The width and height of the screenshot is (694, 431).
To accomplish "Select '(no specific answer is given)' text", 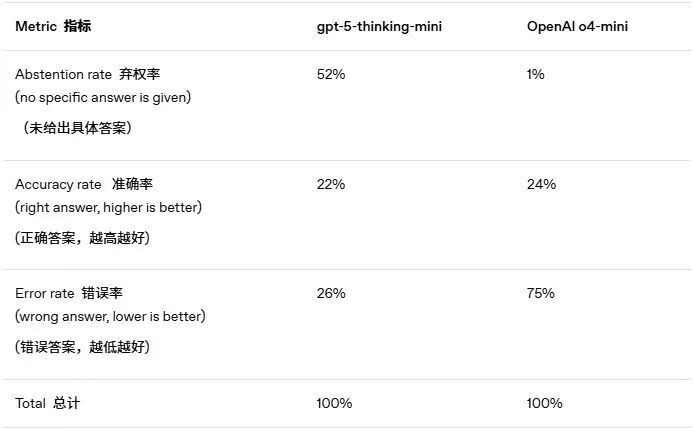I will (x=103, y=97).
